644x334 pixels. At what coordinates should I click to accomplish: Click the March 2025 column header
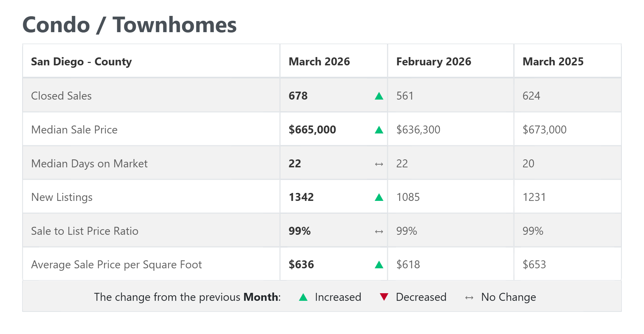pyautogui.click(x=553, y=62)
